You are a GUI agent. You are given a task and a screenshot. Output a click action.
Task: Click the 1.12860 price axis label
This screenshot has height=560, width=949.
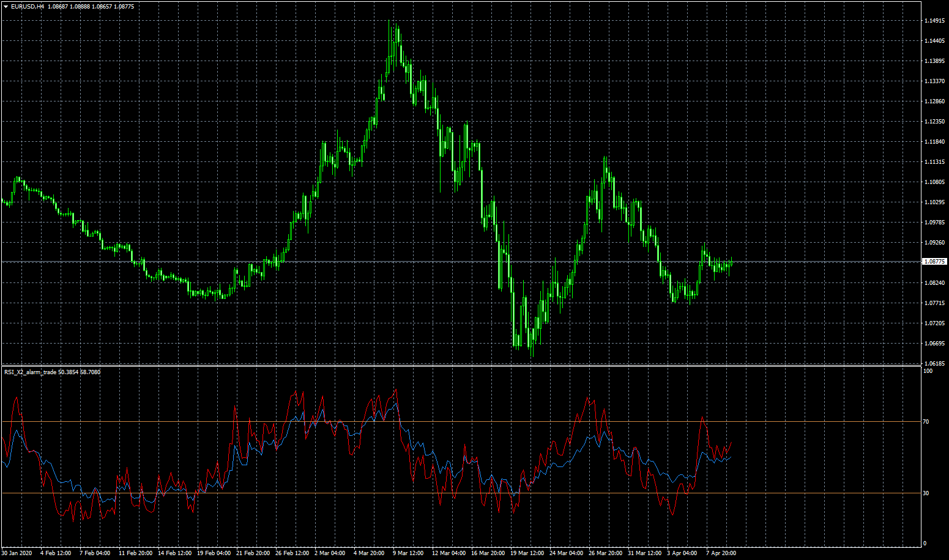pos(935,101)
